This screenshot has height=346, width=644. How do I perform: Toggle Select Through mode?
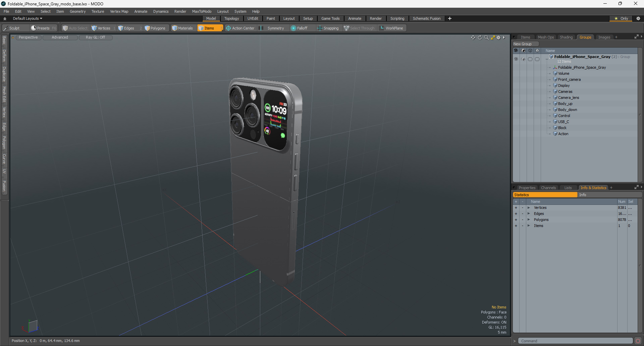click(x=359, y=28)
